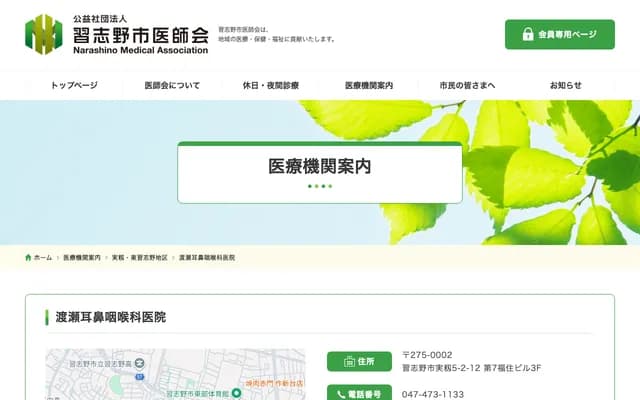640x400 pixels.
Task: Click the lock icon on the members button
Action: coord(529,35)
